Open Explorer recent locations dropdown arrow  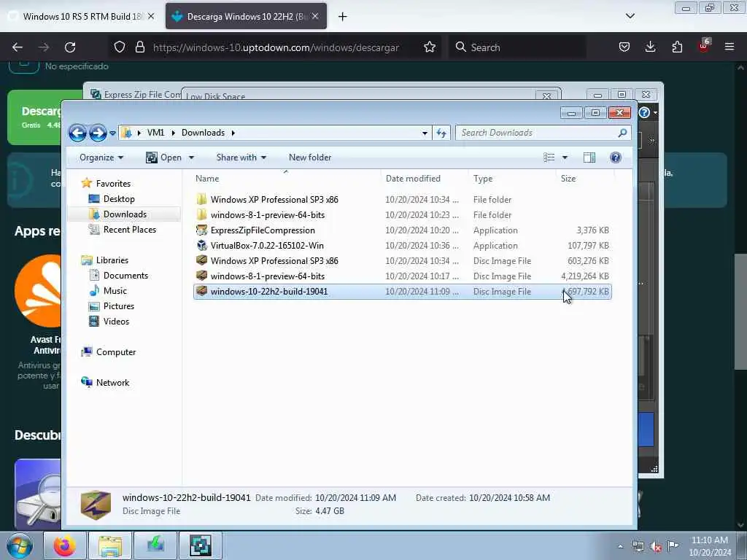pyautogui.click(x=112, y=133)
